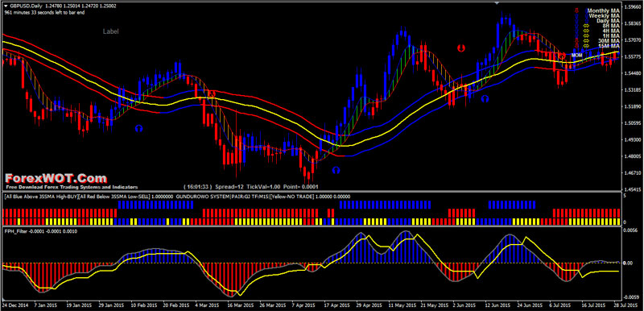
Task: Click price level 1.51890 on the axis
Action: click(633, 106)
